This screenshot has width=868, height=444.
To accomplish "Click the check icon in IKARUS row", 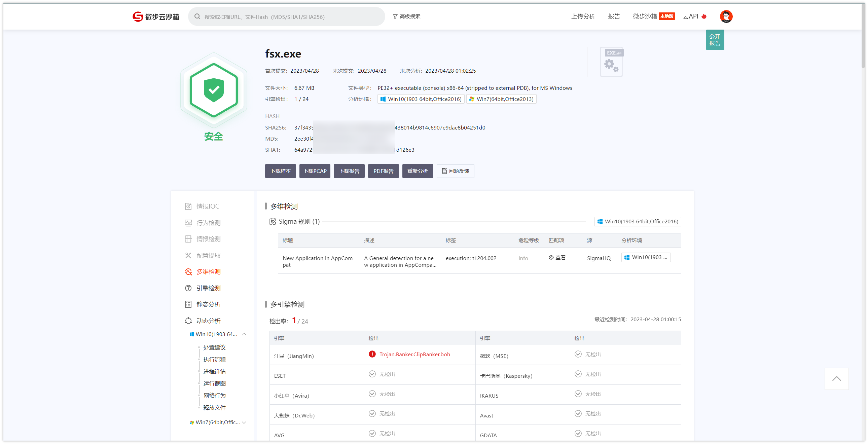I will pos(578,394).
